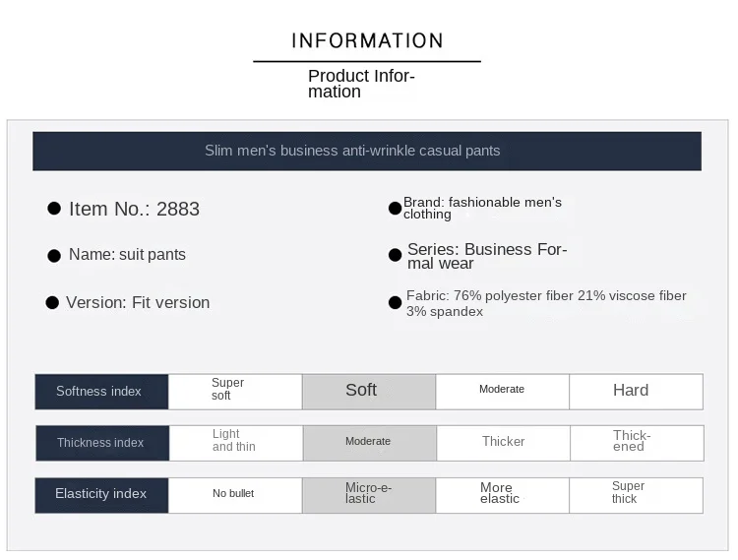The image size is (738, 560).
Task: Select the highlighted Moderate thickness cell
Action: [370, 443]
